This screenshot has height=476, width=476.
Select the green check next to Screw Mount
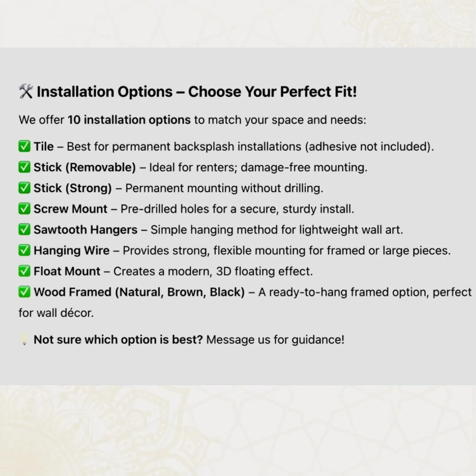click(x=24, y=209)
